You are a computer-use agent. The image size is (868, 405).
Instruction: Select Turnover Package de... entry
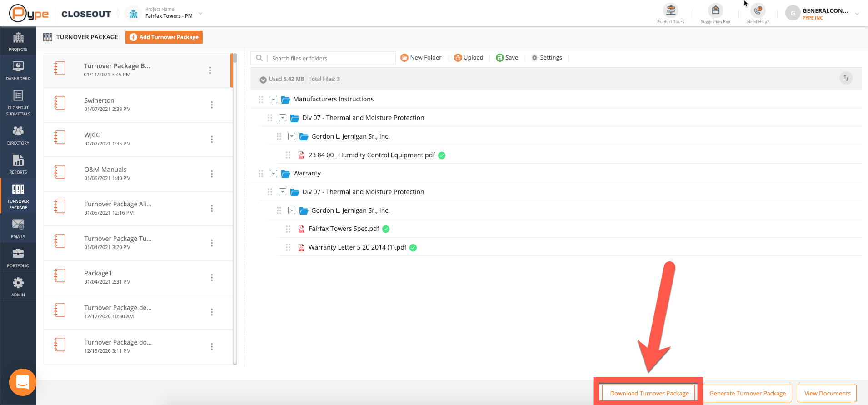tap(138, 312)
